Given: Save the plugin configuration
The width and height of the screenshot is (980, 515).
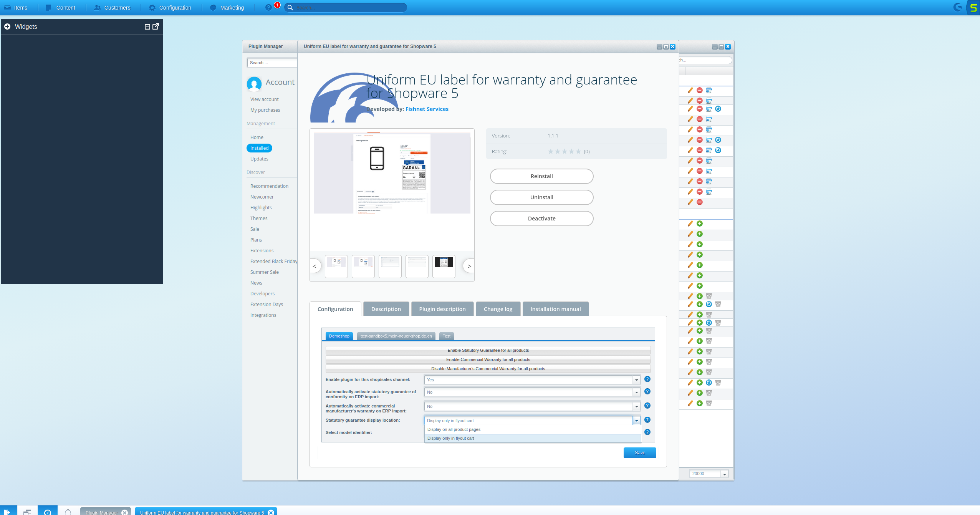Looking at the screenshot, I should 640,453.
